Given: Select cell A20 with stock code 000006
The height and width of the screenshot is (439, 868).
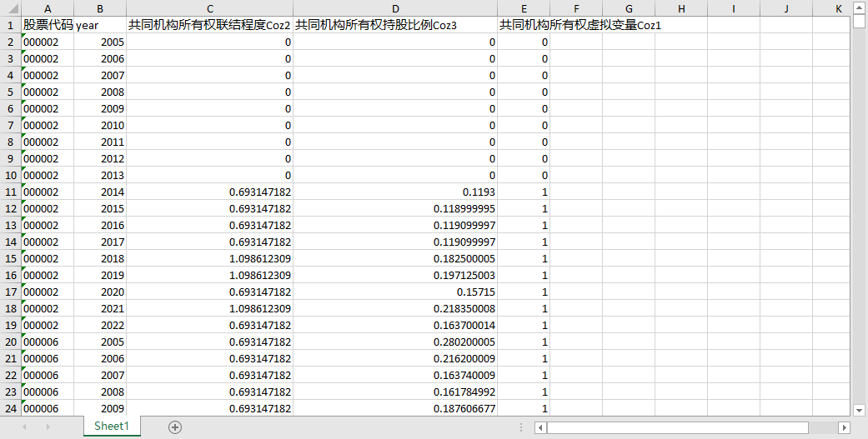Looking at the screenshot, I should pos(47,342).
